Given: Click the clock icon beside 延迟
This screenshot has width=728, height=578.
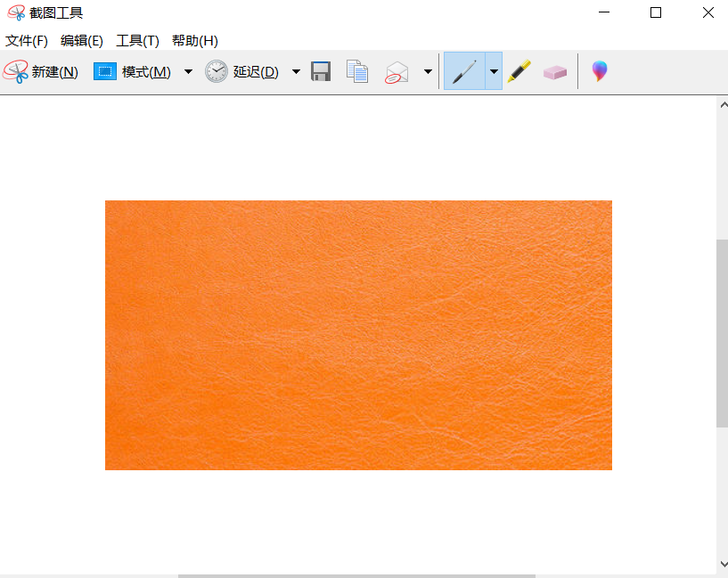Looking at the screenshot, I should pyautogui.click(x=215, y=70).
